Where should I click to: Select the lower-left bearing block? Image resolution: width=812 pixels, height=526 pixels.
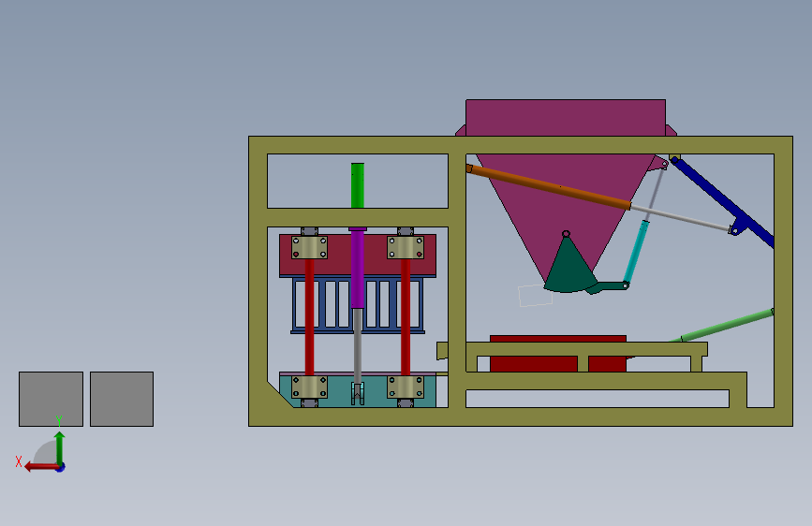point(309,387)
